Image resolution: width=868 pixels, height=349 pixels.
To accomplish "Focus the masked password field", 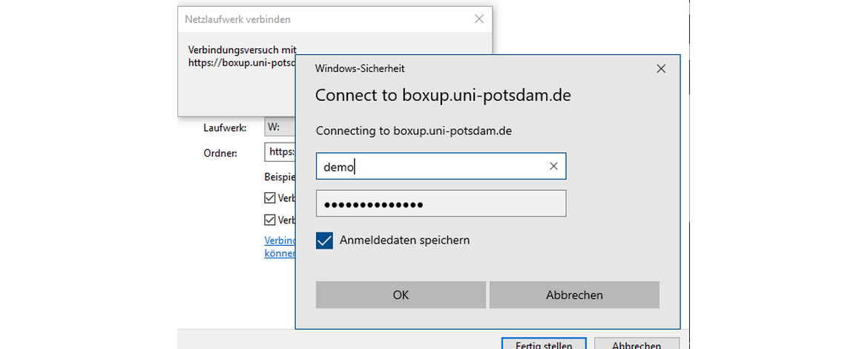I will point(441,204).
